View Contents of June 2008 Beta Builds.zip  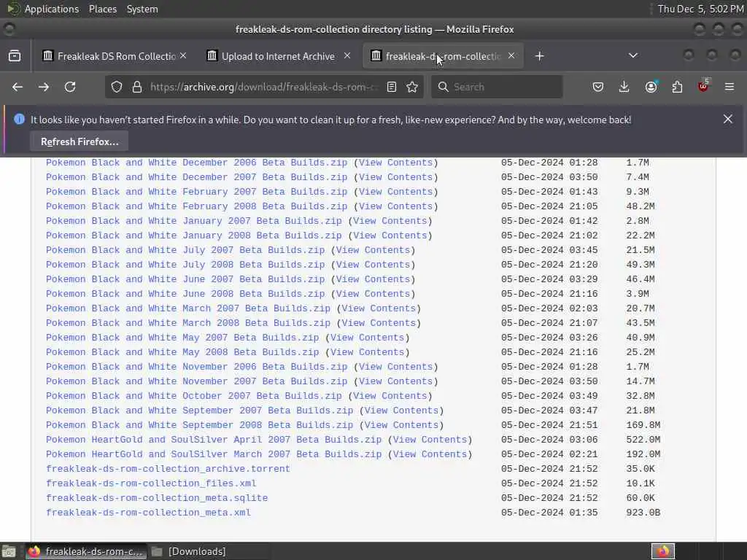click(373, 295)
